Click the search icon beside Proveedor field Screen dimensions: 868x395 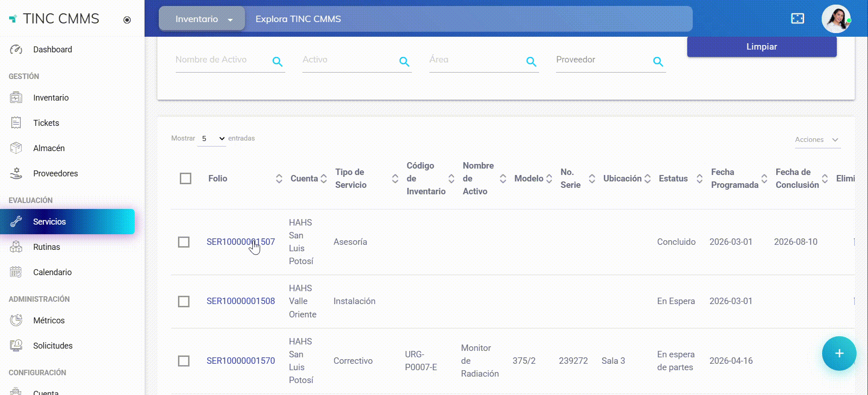658,62
